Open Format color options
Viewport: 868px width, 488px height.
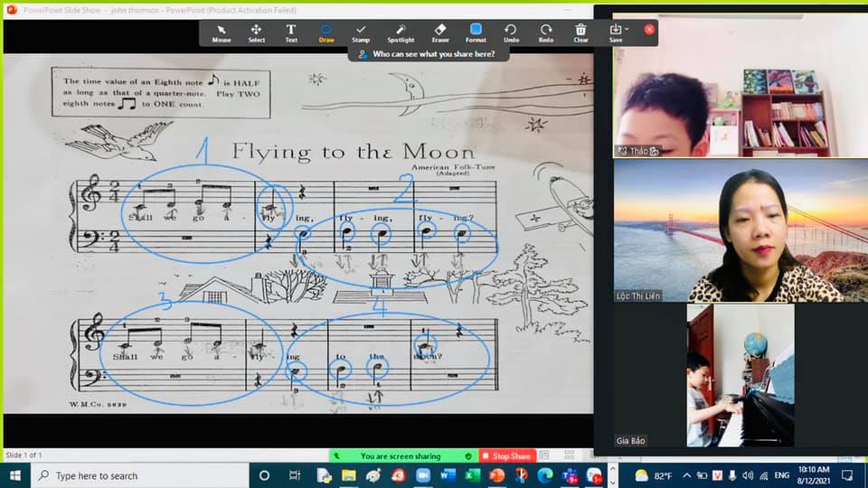click(476, 33)
